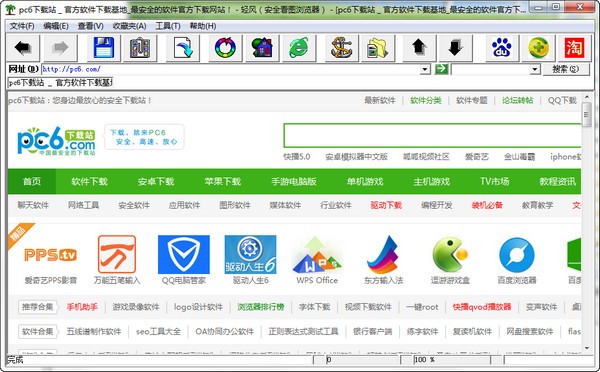Open the 查看(V) menu

[x=91, y=26]
